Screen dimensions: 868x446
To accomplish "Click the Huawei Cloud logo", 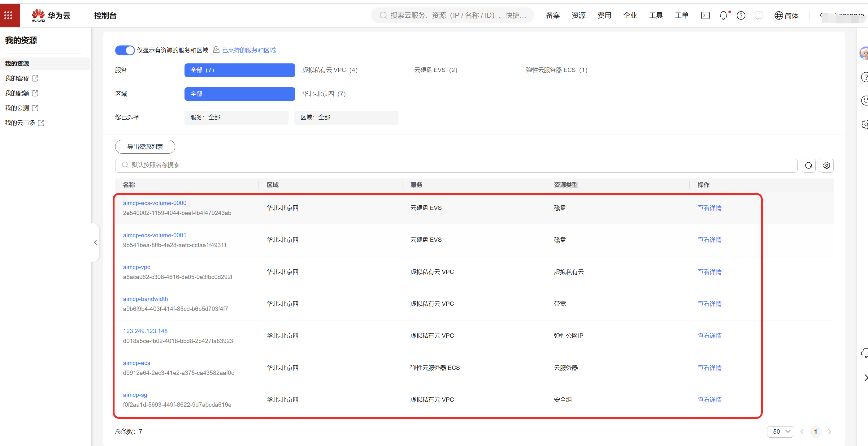I will pos(50,15).
